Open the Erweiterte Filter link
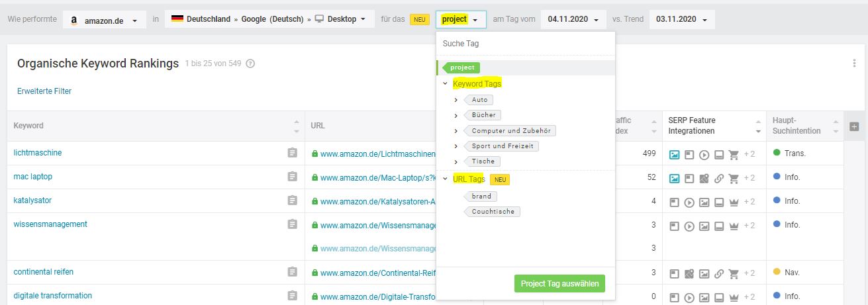868x305 pixels. click(x=44, y=91)
